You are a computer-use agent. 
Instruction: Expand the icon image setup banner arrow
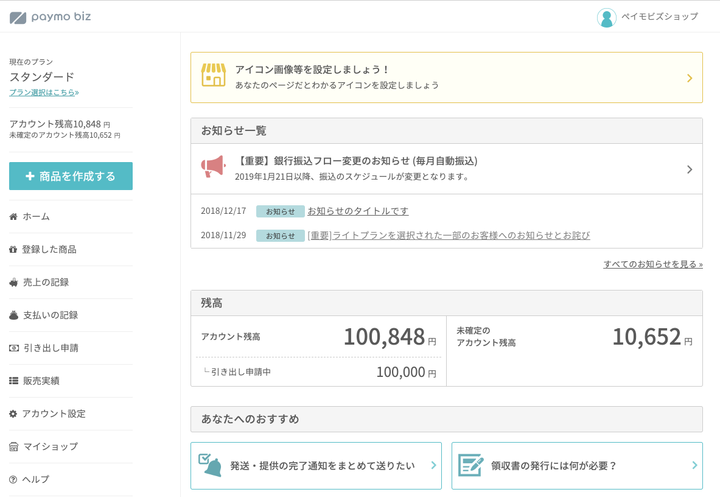point(689,78)
